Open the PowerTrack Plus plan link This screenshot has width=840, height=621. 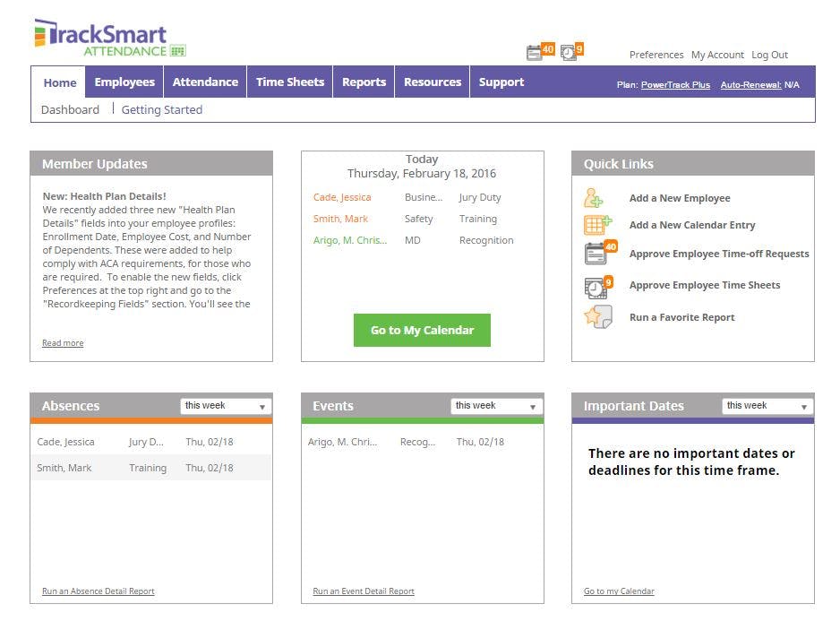coord(676,84)
